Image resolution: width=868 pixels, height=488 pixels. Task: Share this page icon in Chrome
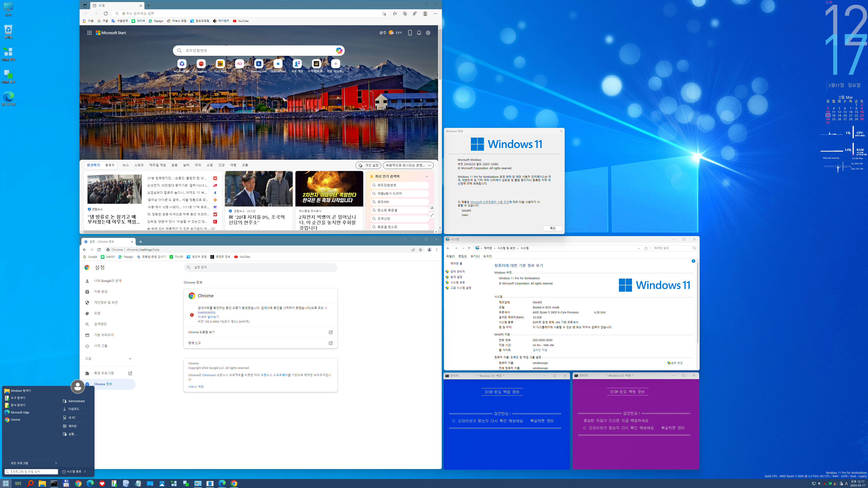point(413,250)
